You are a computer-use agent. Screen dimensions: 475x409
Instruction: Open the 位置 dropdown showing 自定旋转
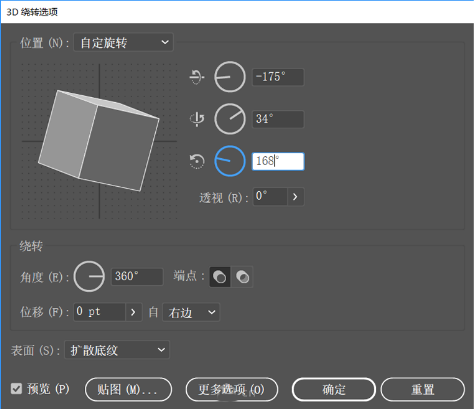[x=123, y=42]
